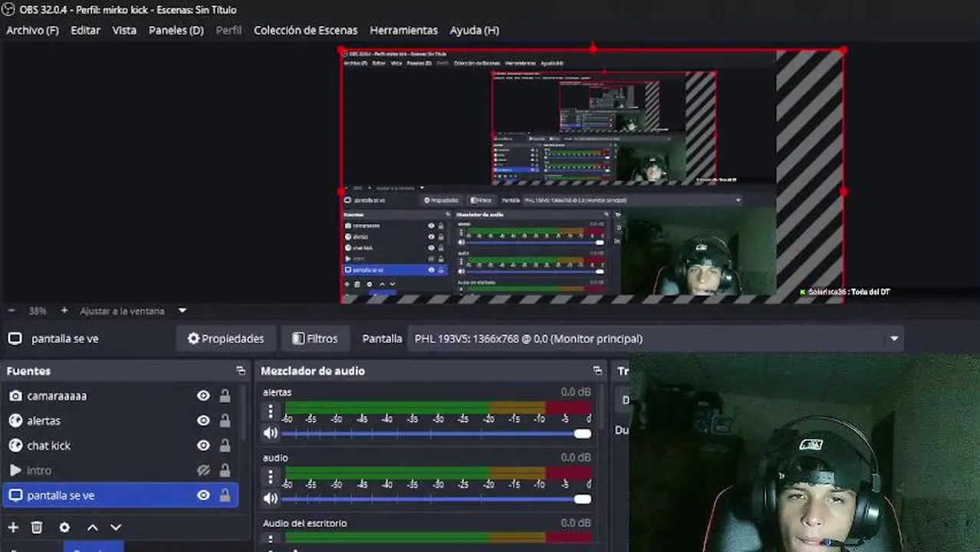
Task: Click the preview canvas selected source
Action: (592, 176)
